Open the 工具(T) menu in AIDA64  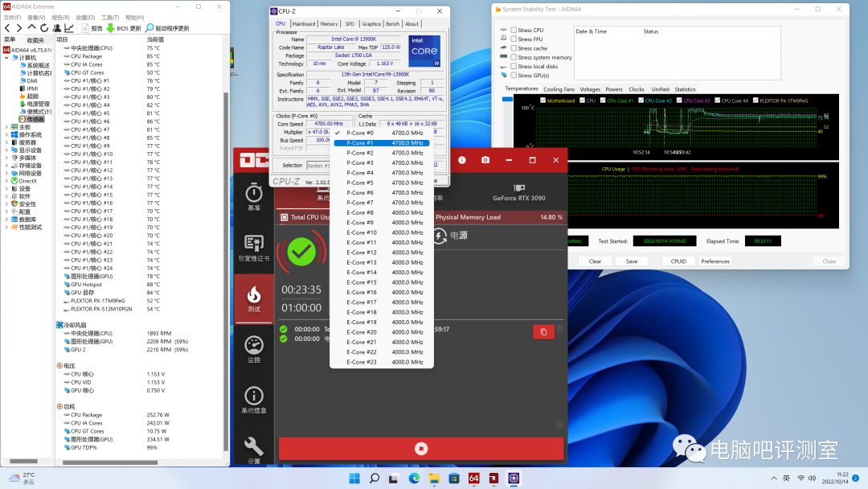110,18
